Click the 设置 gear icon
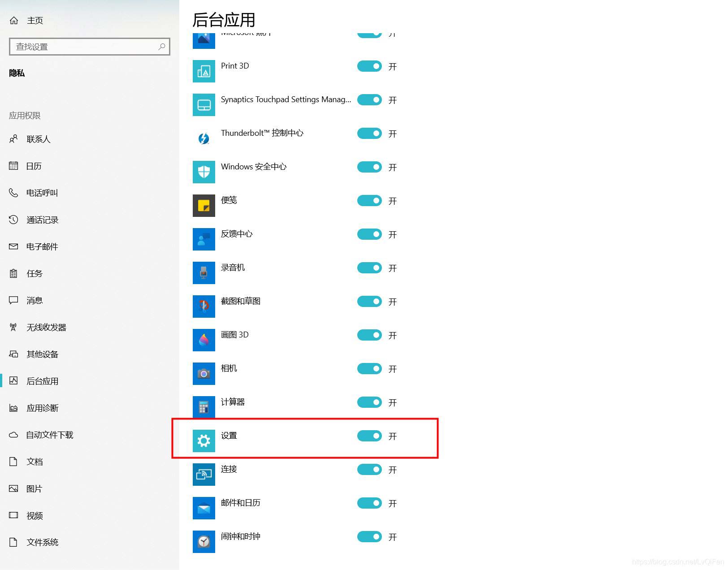This screenshot has height=570, width=728. coord(204,441)
